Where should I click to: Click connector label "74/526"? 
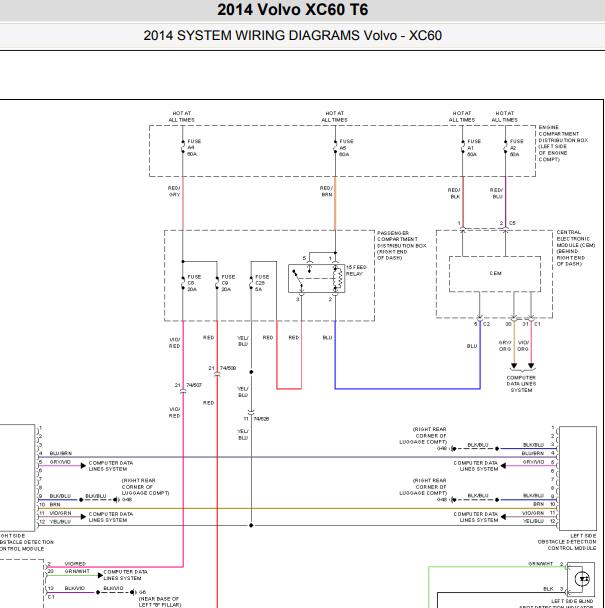pos(261,419)
